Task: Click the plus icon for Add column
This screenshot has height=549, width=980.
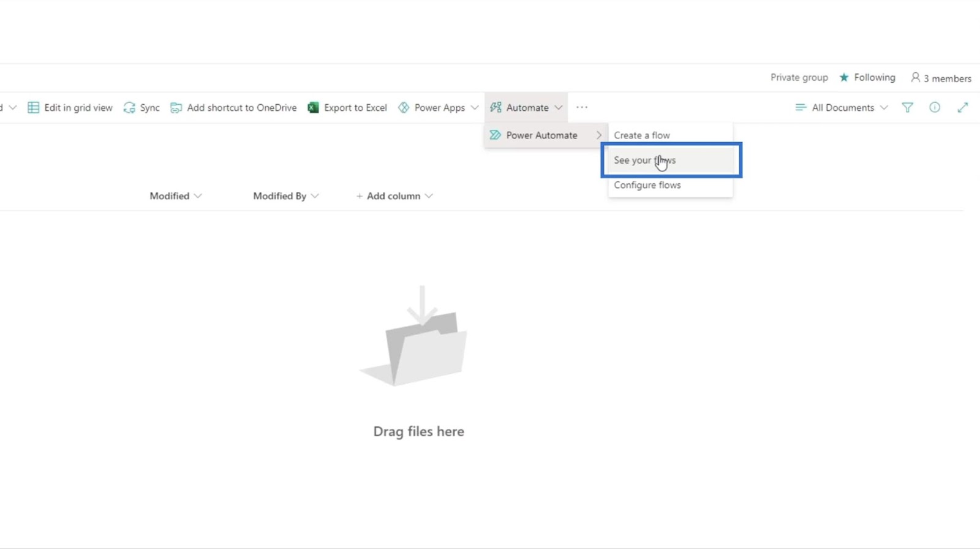Action: click(x=360, y=196)
